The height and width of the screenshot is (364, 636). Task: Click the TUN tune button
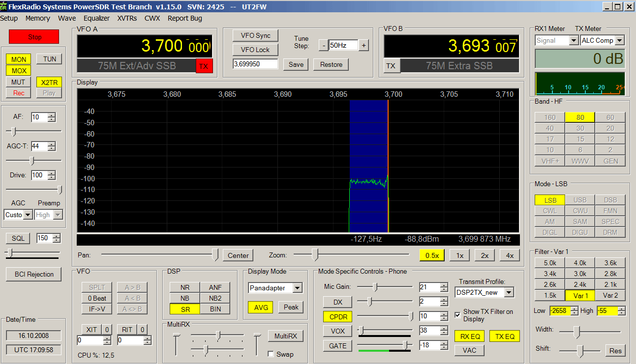click(x=49, y=59)
